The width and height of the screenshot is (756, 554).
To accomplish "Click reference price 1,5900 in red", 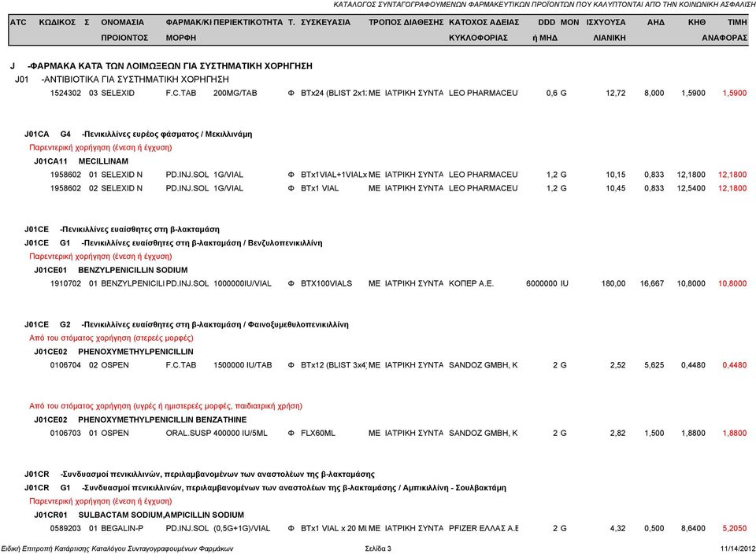I will [x=734, y=93].
